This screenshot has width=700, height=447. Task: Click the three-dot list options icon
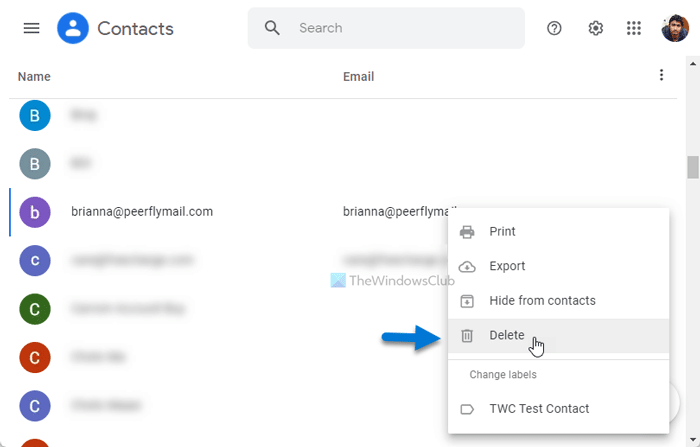[660, 75]
